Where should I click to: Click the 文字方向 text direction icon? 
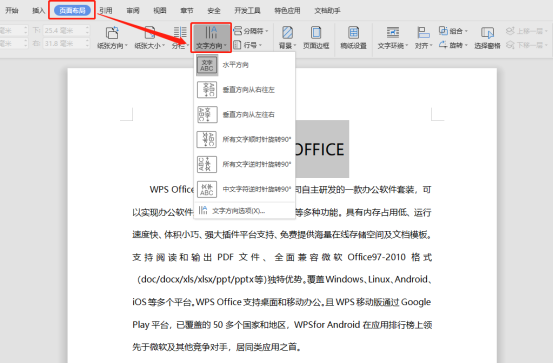211,33
